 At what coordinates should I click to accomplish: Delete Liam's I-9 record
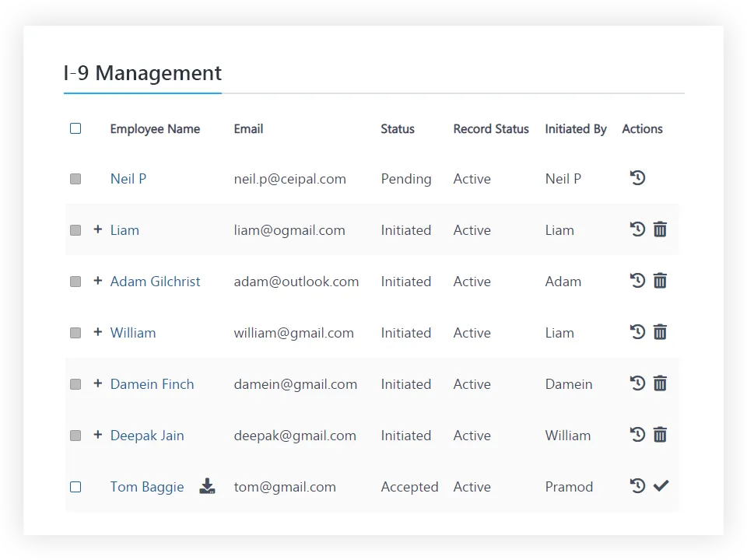coord(660,229)
